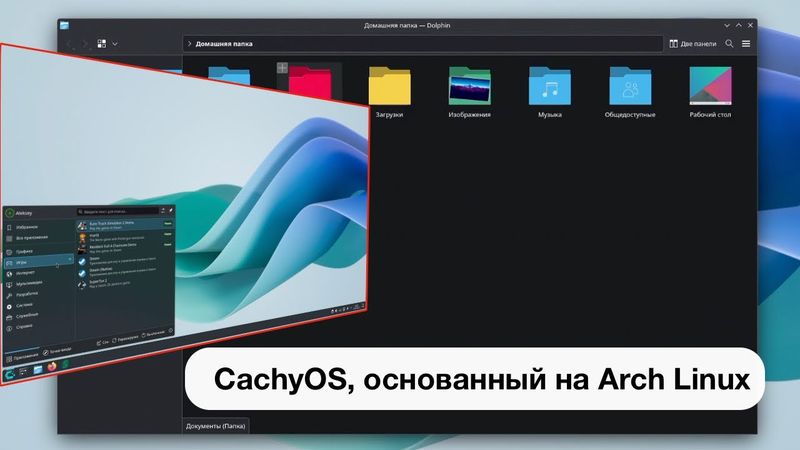Click the Изображения folder label
The image size is (800, 450).
coord(469,115)
